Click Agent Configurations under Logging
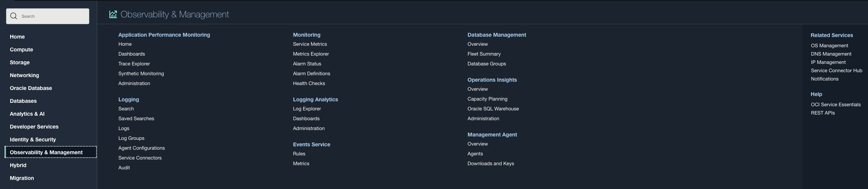This screenshot has height=189, width=868. 142,148
